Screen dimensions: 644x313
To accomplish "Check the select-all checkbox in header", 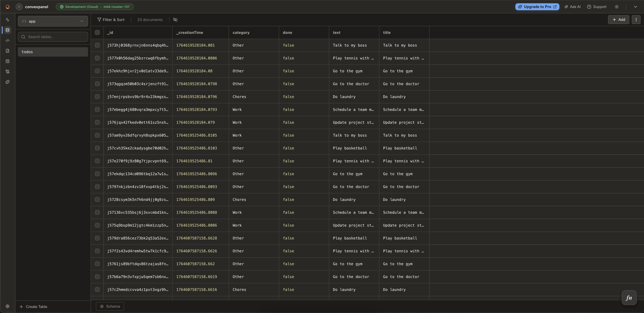I will click(97, 32).
